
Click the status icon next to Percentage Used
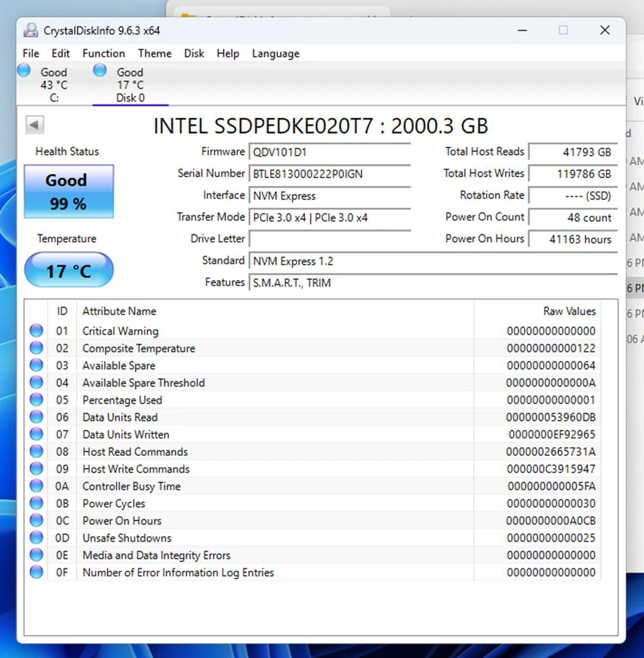pos(36,399)
